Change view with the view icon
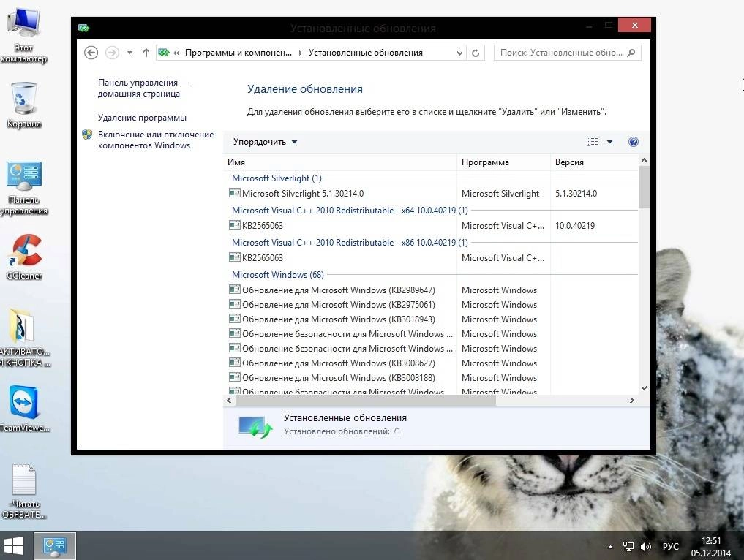This screenshot has height=560, width=744. point(592,141)
